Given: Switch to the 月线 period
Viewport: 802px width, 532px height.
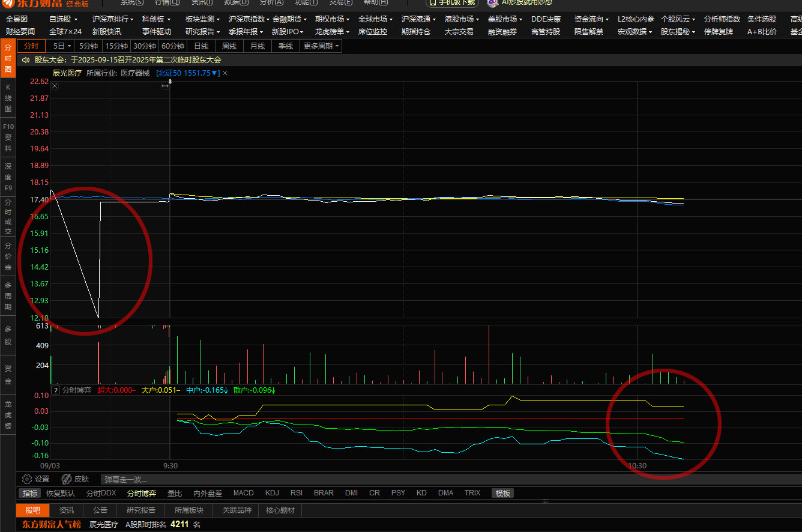Looking at the screenshot, I should [x=258, y=46].
